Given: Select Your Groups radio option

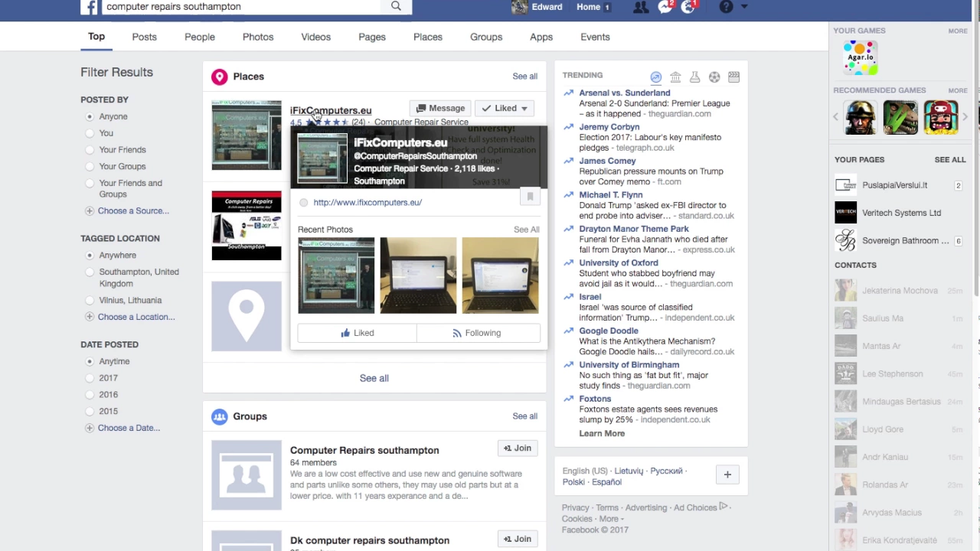Looking at the screenshot, I should pyautogui.click(x=90, y=166).
